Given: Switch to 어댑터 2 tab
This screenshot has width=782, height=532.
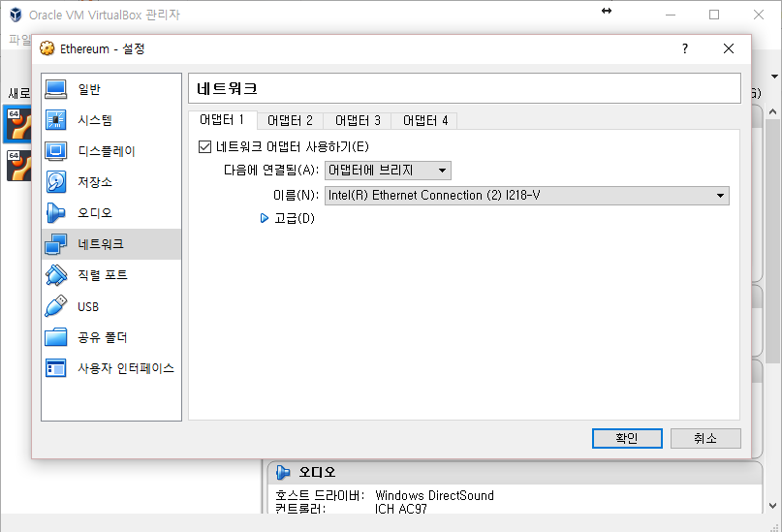Looking at the screenshot, I should (x=290, y=121).
